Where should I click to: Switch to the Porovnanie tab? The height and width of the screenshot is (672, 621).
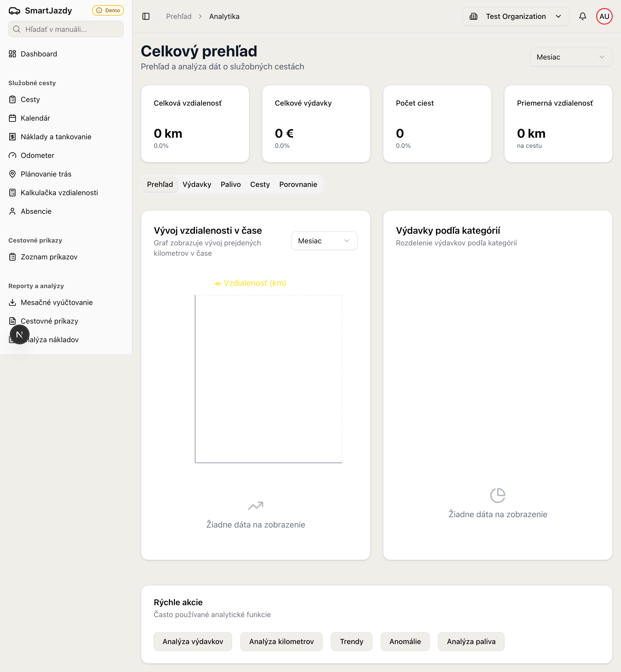[x=298, y=184]
